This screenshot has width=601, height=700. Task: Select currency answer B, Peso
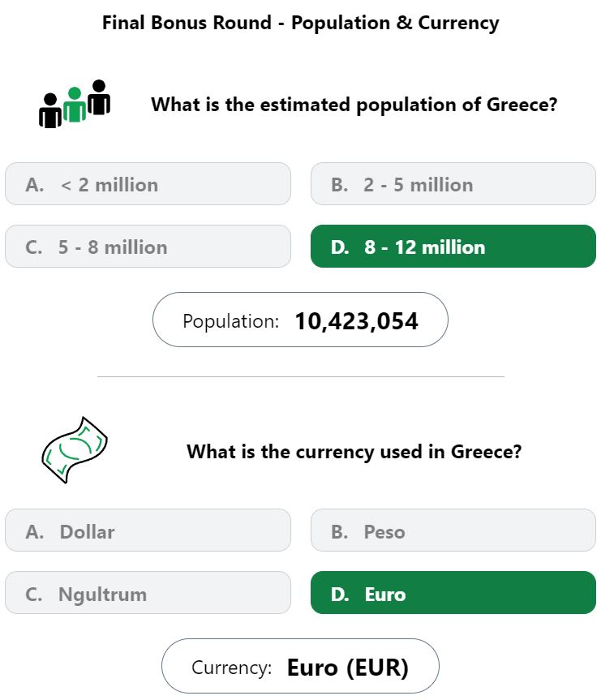[453, 530]
